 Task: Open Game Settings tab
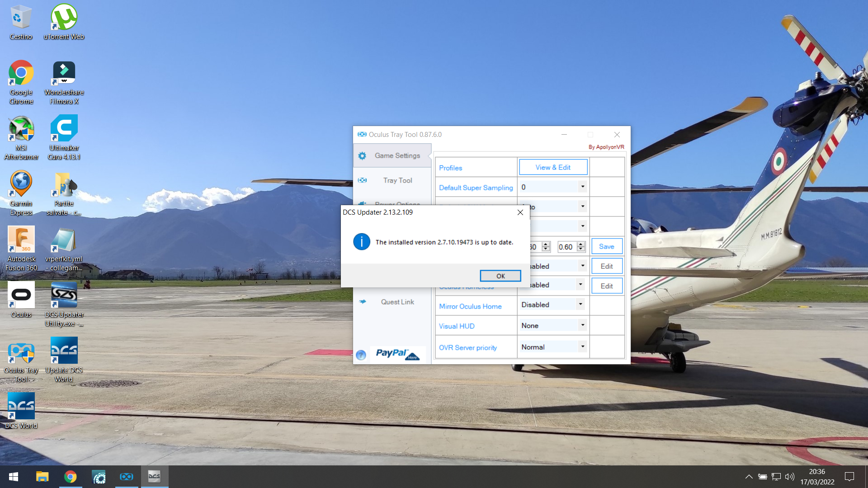(x=392, y=155)
